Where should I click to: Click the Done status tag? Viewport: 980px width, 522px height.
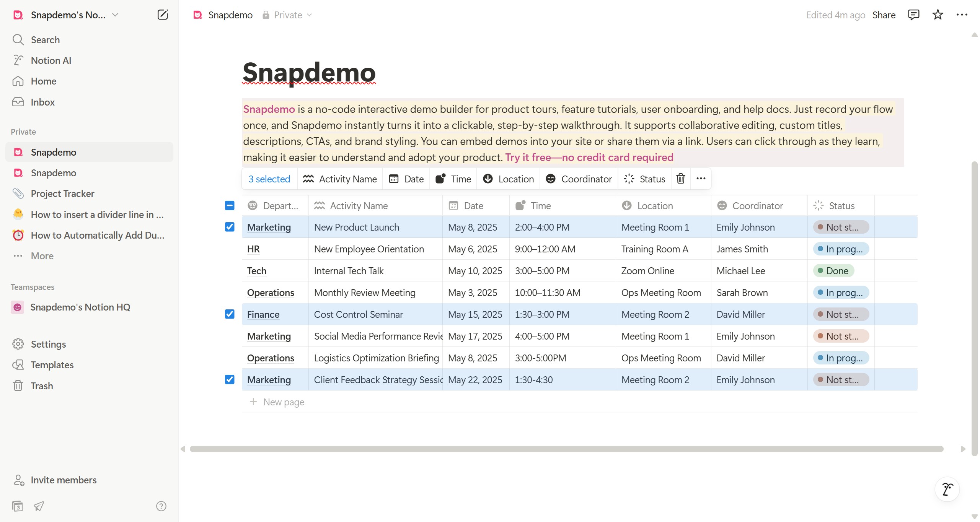click(x=833, y=271)
